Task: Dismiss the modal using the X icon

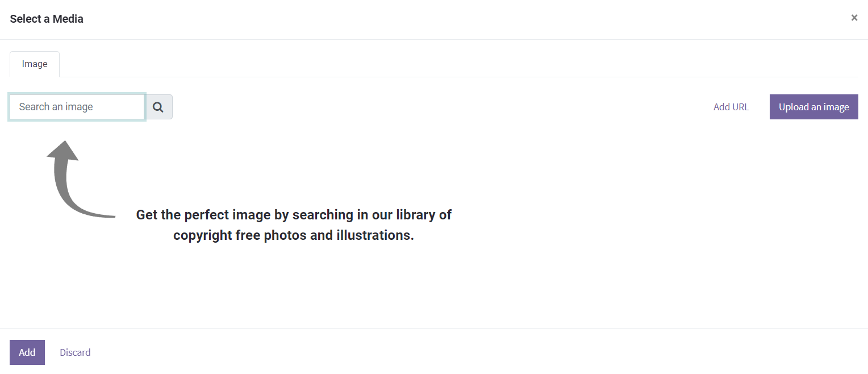Action: [x=854, y=18]
